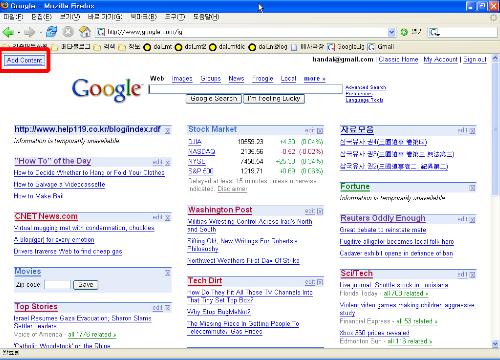Click the vertical page scrollbar thumb
Screen dimensions: 500x360
[x=495, y=130]
